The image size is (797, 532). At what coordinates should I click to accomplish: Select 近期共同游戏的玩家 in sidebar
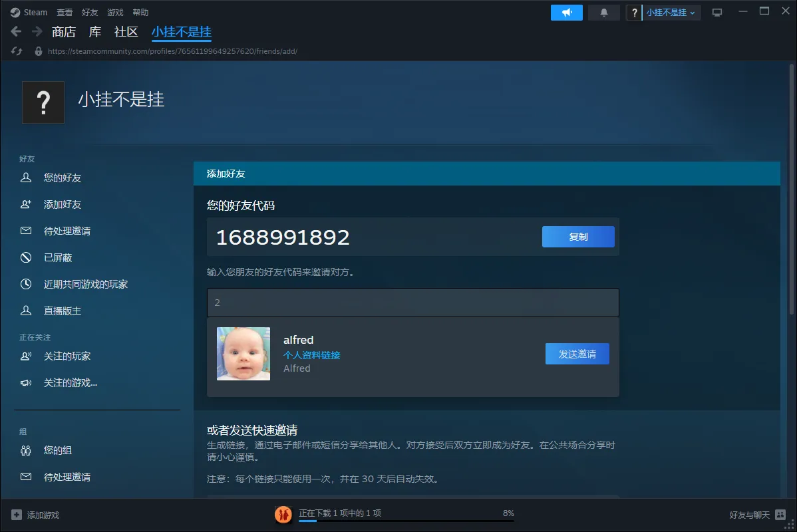point(85,284)
